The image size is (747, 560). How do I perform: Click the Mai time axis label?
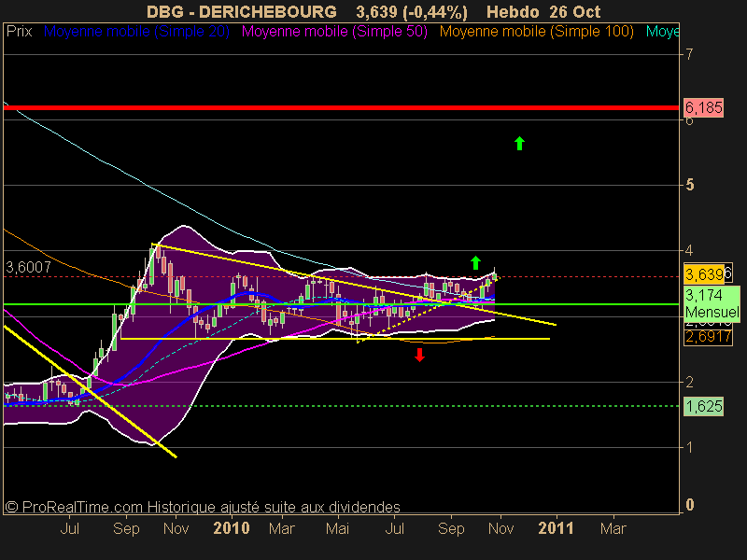coord(338,528)
